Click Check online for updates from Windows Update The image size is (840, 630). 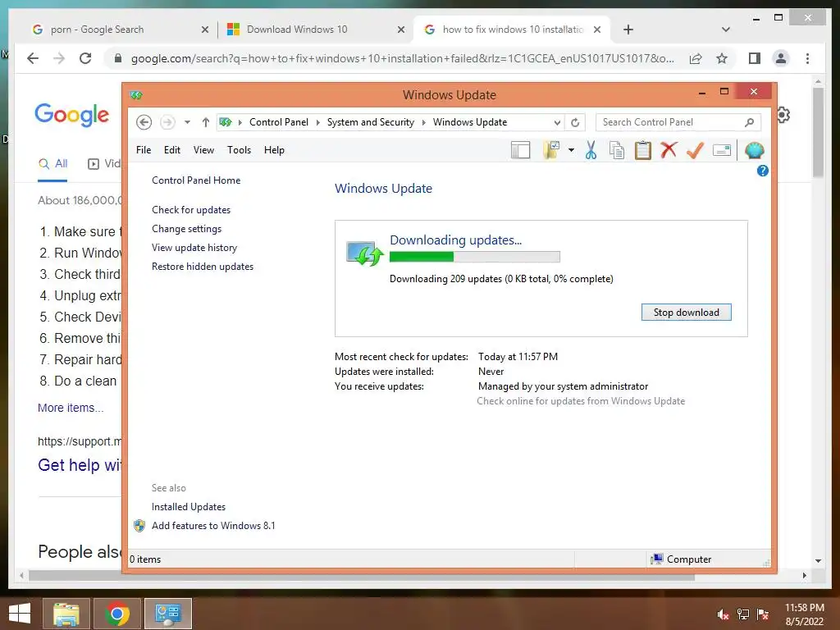581,401
